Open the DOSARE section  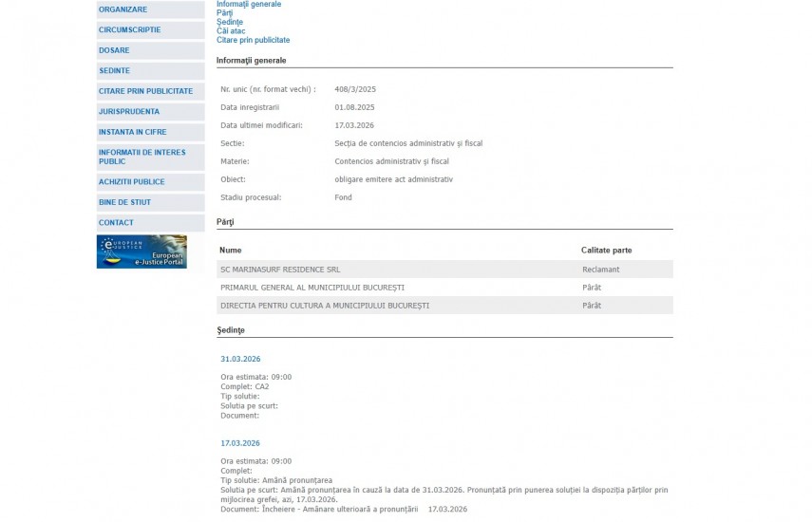pos(115,50)
